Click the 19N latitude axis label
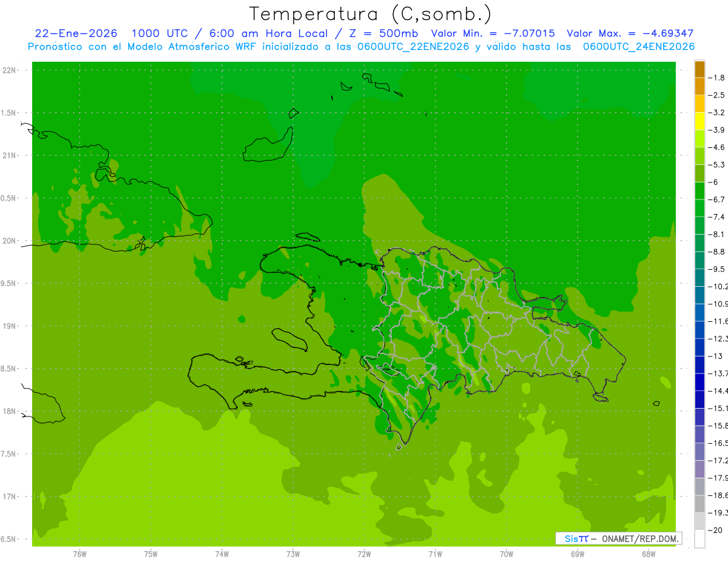This screenshot has width=728, height=562. tap(10, 326)
